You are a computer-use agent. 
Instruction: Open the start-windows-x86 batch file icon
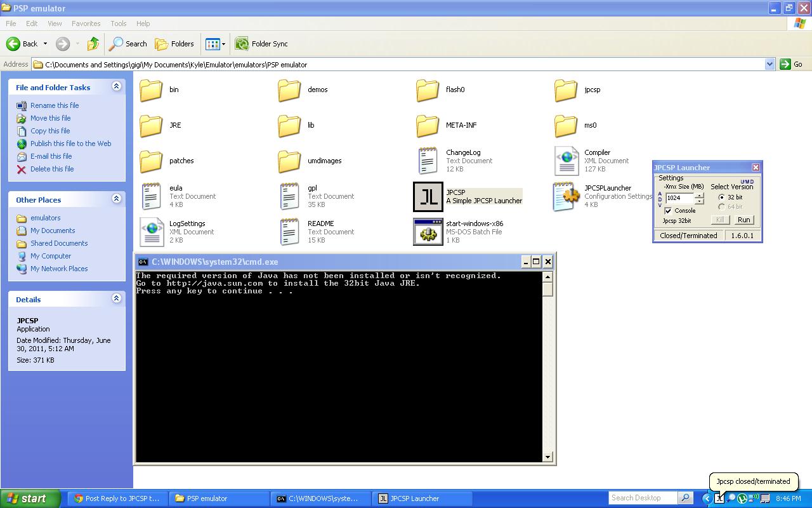(x=428, y=232)
